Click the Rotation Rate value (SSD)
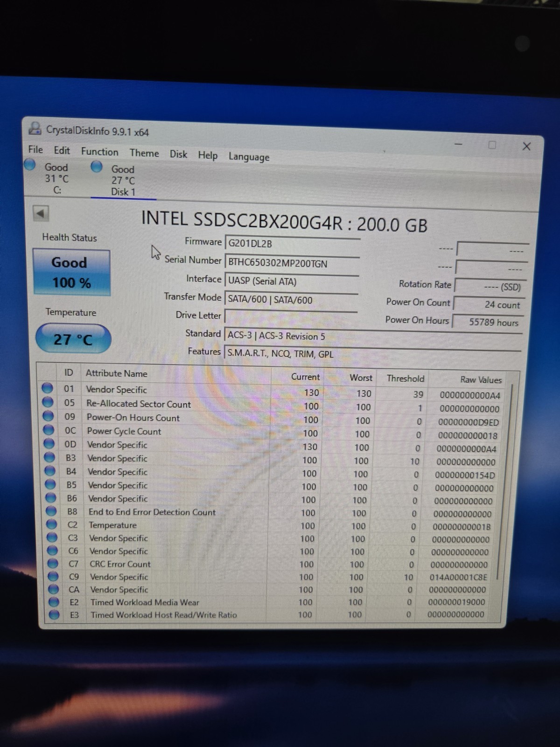Image resolution: width=560 pixels, height=747 pixels. (491, 286)
